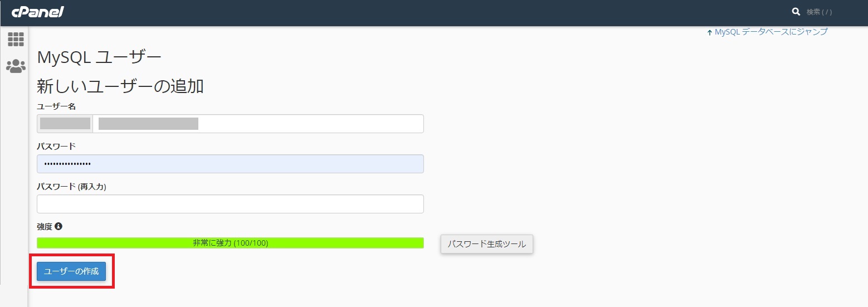Click the MySQL ユーザー heading
The height and width of the screenshot is (307, 868).
(99, 57)
